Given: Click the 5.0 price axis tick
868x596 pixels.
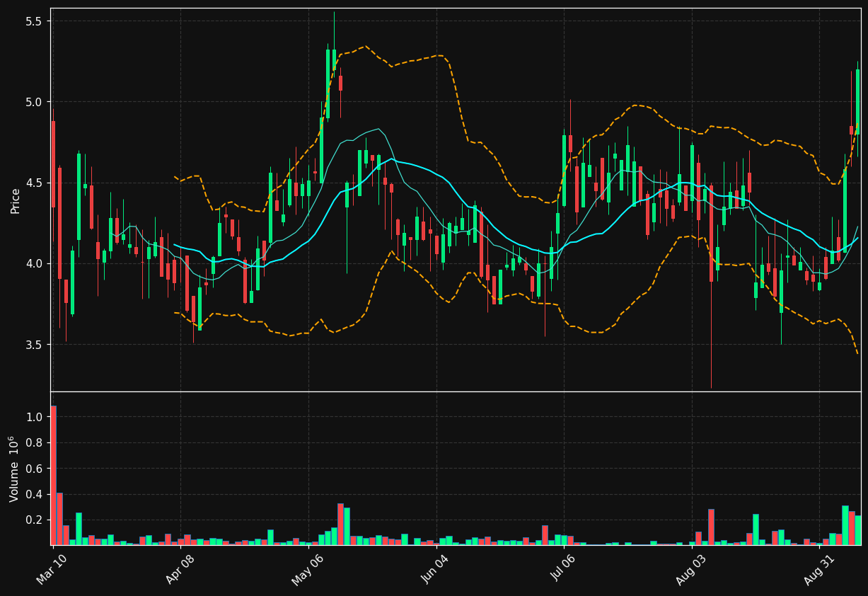Looking at the screenshot, I should click(x=35, y=102).
